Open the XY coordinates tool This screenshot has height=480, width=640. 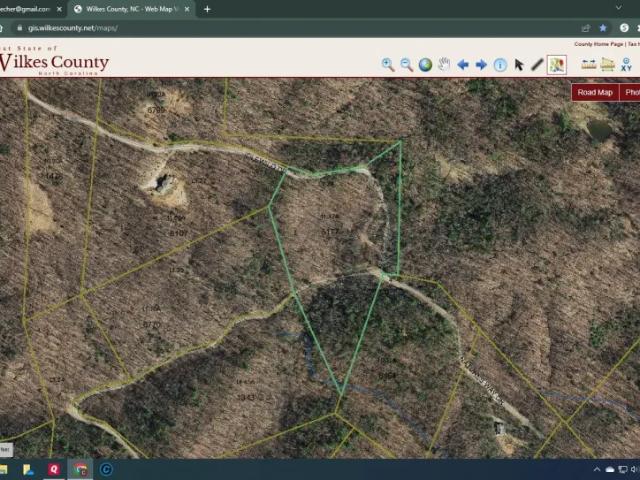pyautogui.click(x=626, y=65)
